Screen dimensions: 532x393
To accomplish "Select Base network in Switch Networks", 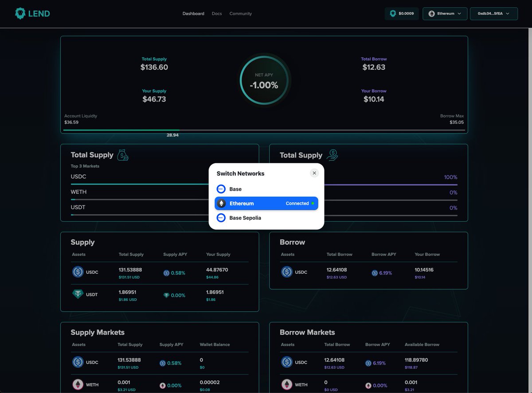I will point(266,189).
